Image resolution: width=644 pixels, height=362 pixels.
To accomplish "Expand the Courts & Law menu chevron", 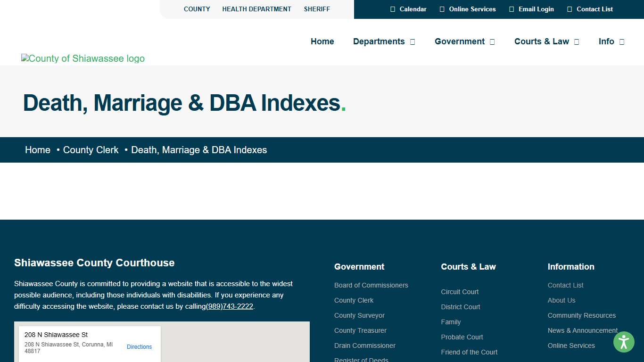I will [x=576, y=41].
